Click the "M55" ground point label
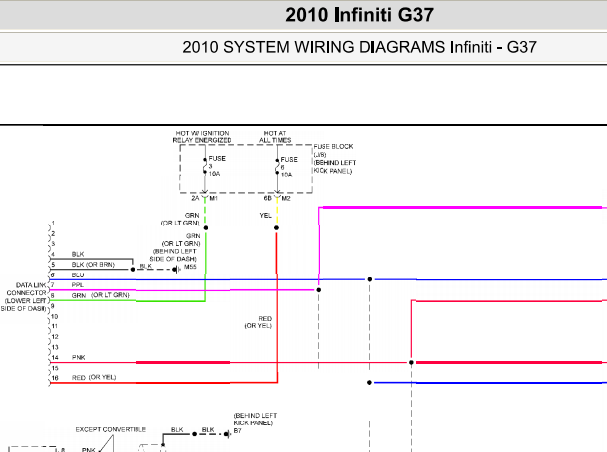 pos(190,267)
